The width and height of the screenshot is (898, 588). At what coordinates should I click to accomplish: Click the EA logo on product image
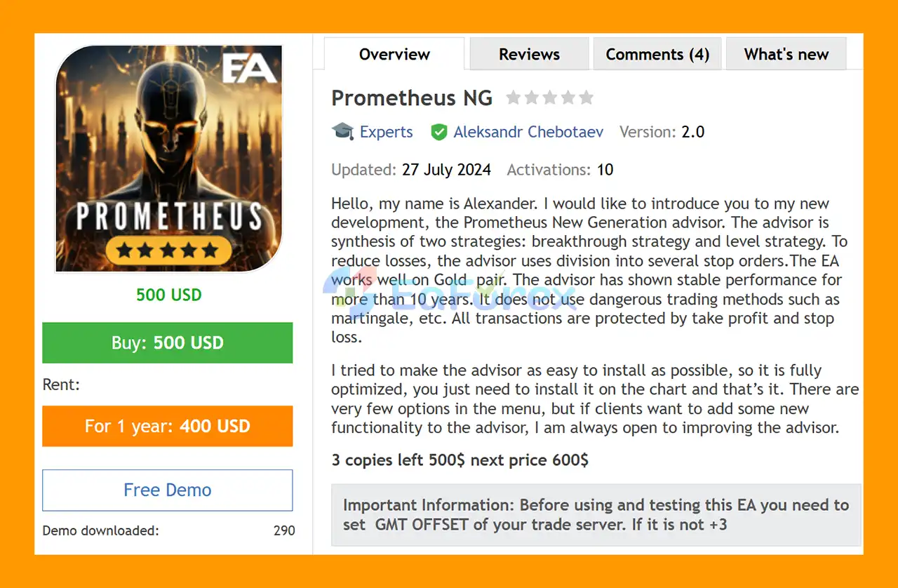point(249,69)
